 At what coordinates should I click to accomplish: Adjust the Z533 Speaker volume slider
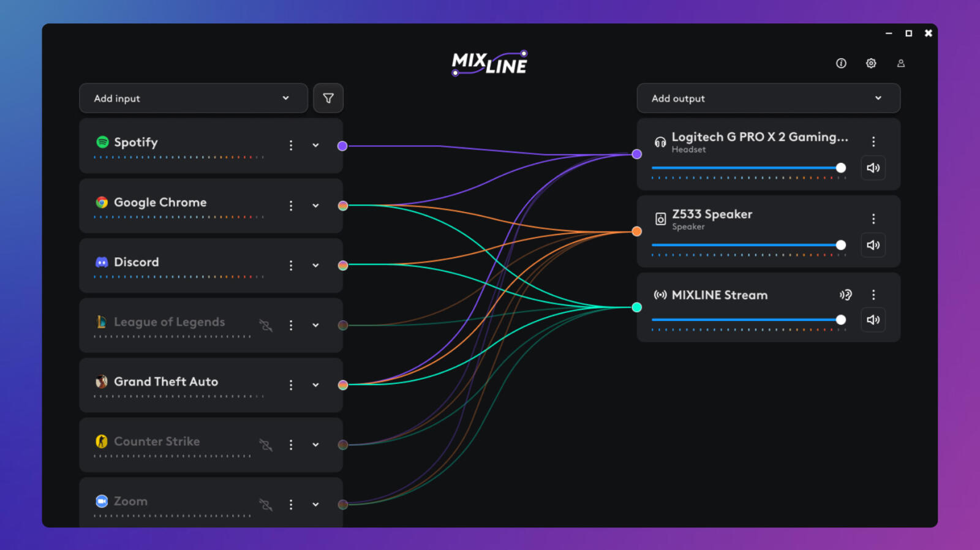click(748, 245)
